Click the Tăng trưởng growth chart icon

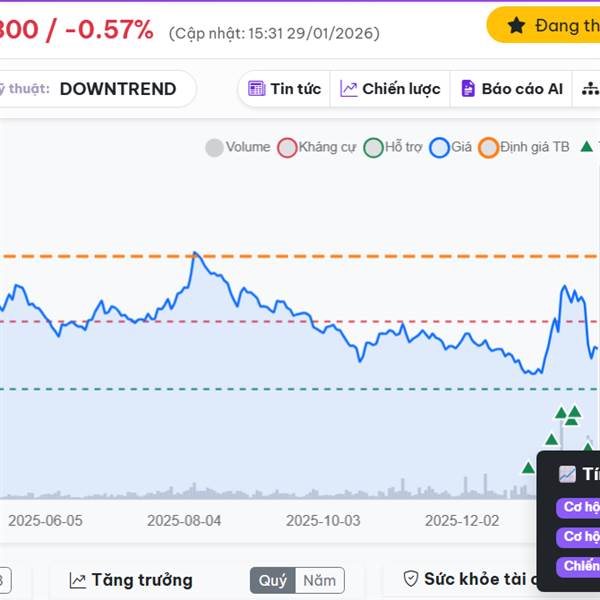tap(77, 580)
